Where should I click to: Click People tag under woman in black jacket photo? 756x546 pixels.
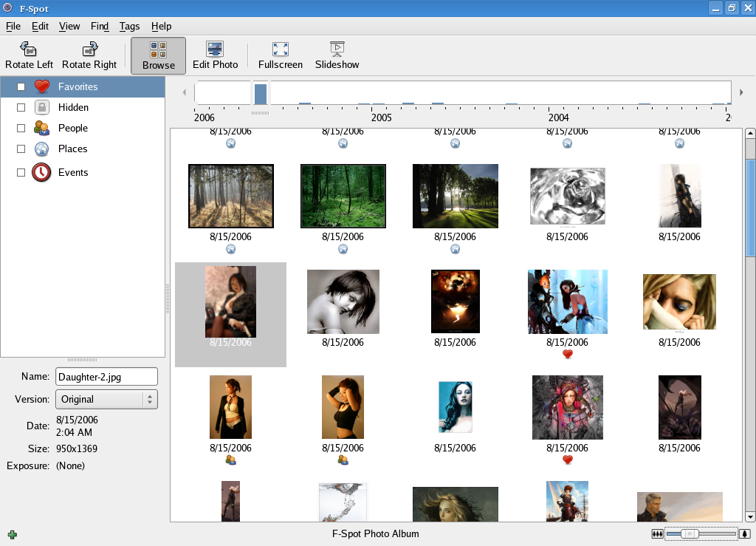click(231, 460)
